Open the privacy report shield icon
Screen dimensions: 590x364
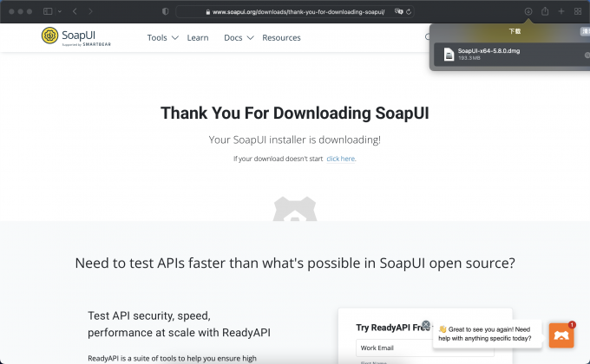[165, 11]
